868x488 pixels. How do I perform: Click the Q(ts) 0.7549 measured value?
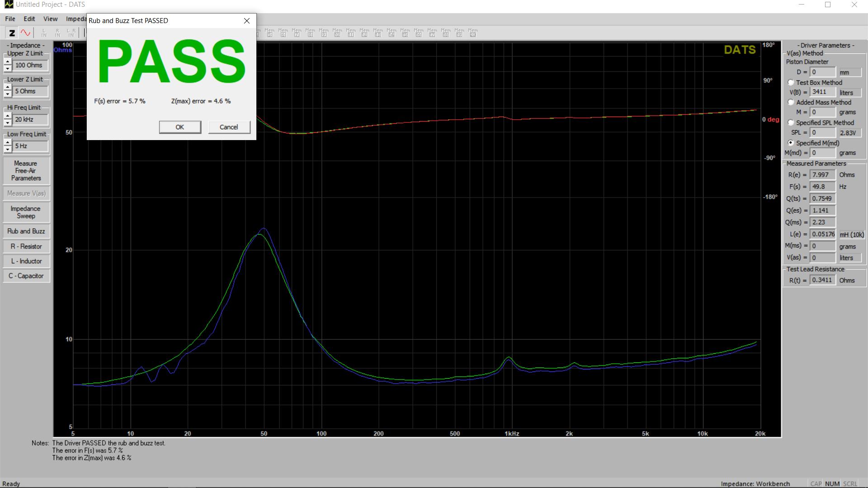(823, 198)
